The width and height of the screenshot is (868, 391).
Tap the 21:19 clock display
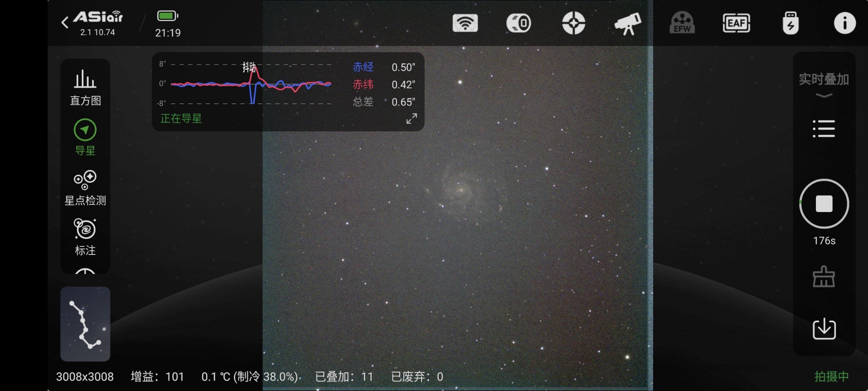tap(168, 33)
